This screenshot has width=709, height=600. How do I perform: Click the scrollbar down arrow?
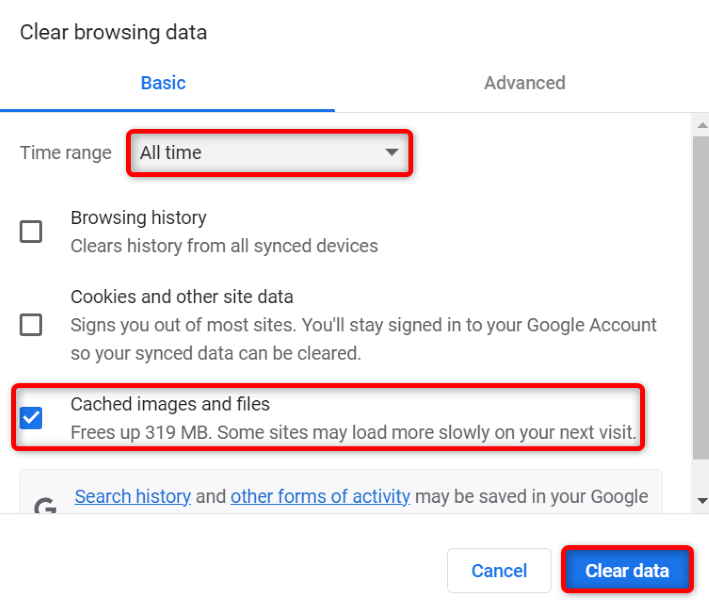coord(701,499)
